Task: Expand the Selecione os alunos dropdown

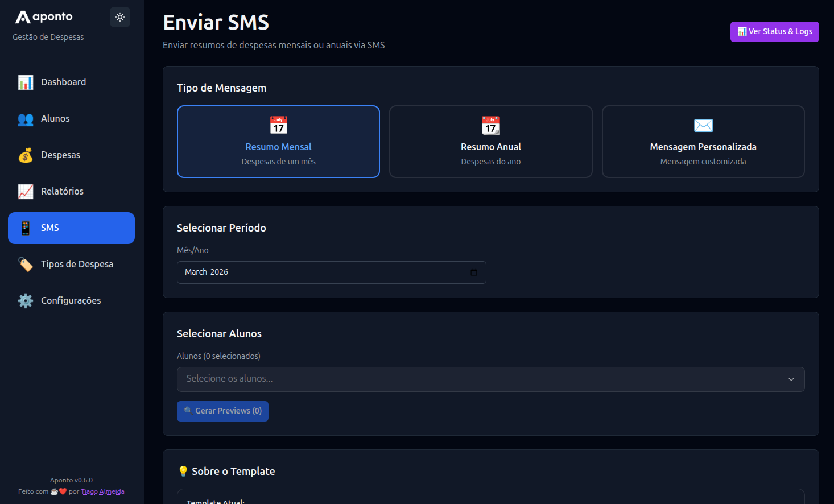Action: (490, 379)
